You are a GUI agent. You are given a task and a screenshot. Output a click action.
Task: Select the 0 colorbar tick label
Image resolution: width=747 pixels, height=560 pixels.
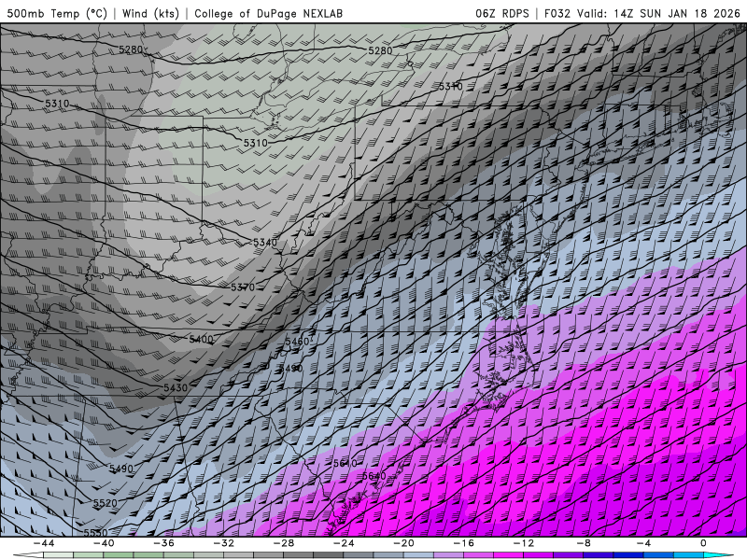tap(703, 543)
